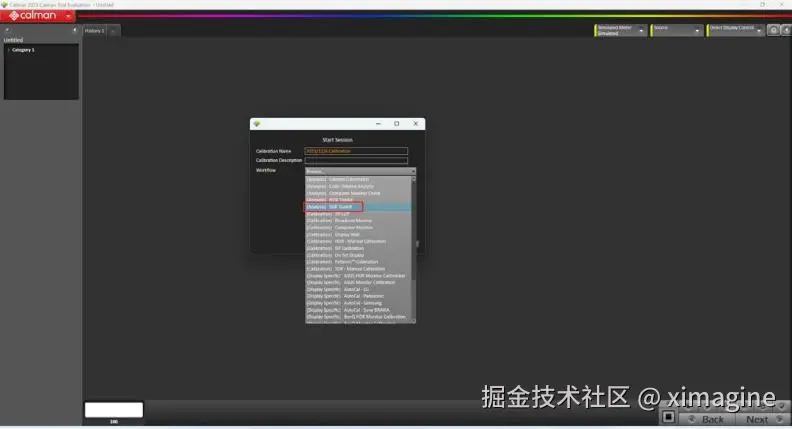
Task: Switch to the History 1 tab
Action: click(94, 31)
